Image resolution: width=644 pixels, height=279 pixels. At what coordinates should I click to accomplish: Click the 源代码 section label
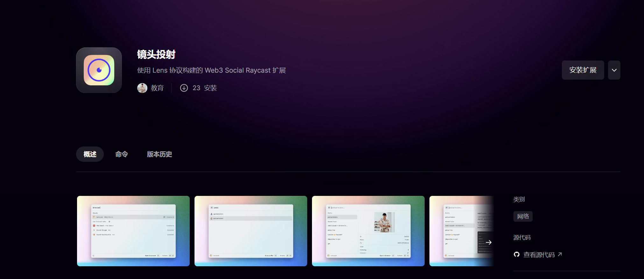(x=522, y=238)
